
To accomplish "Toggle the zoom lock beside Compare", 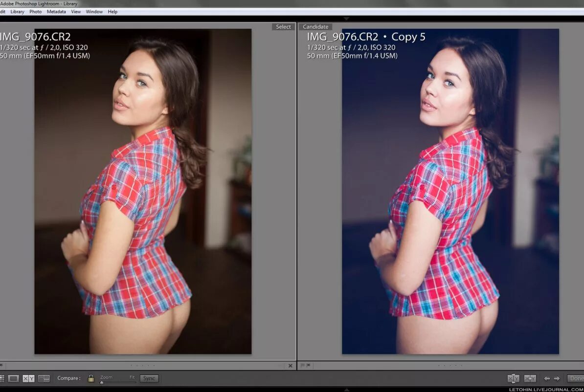I will point(91,378).
